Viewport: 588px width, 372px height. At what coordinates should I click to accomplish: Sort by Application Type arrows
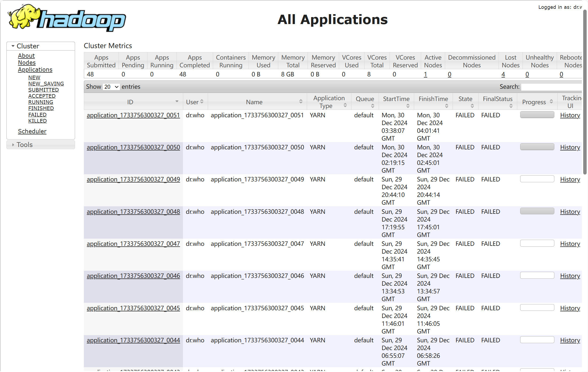point(345,105)
